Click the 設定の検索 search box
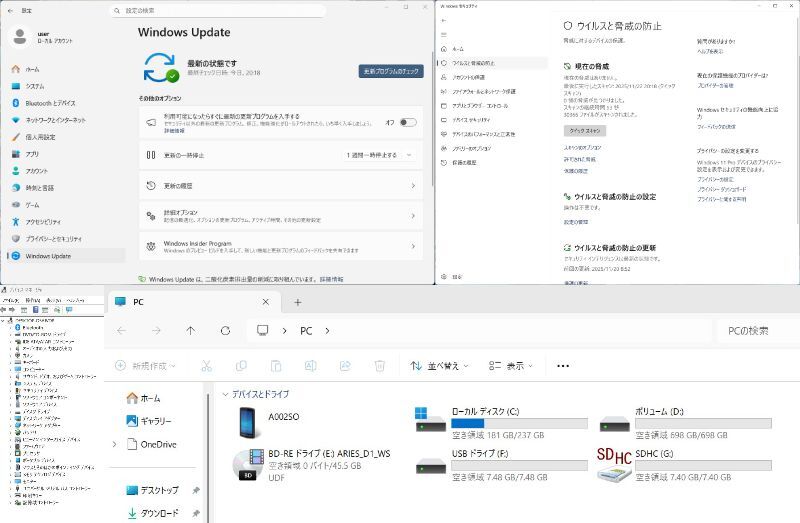The image size is (800, 523). coord(218,10)
